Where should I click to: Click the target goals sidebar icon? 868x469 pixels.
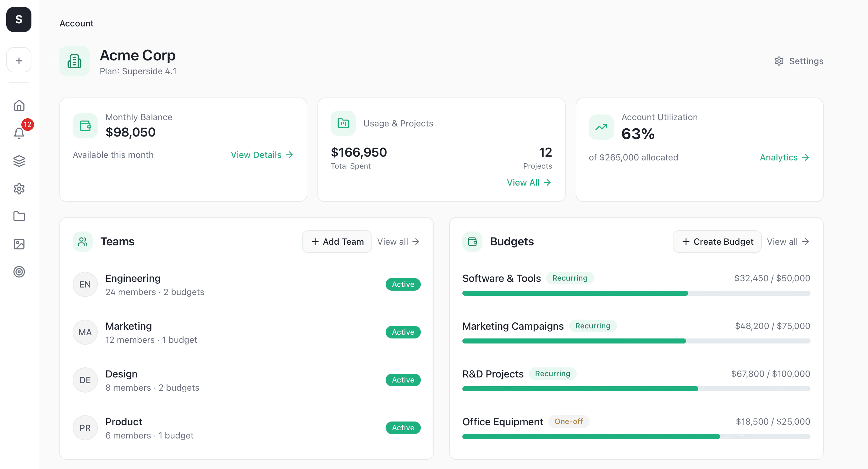[19, 271]
